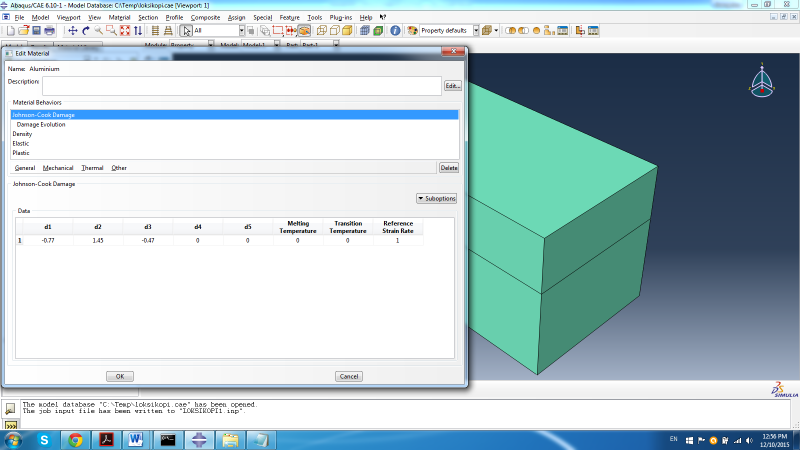
Task: Click the red rectangle drag-select icon
Action: tap(278, 31)
